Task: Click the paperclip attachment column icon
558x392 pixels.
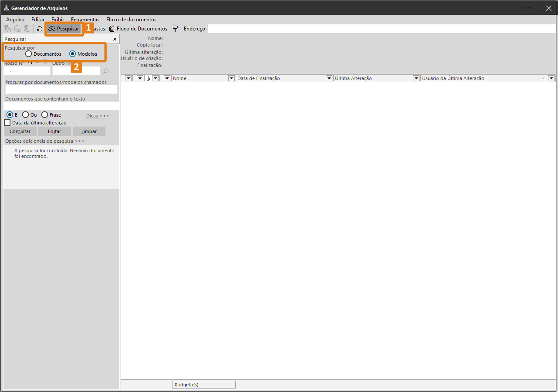Action: point(148,78)
